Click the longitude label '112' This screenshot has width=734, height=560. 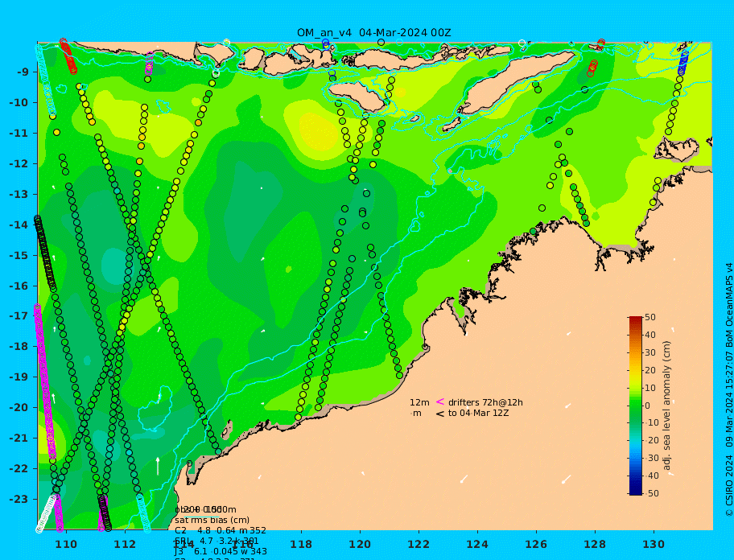coord(126,544)
